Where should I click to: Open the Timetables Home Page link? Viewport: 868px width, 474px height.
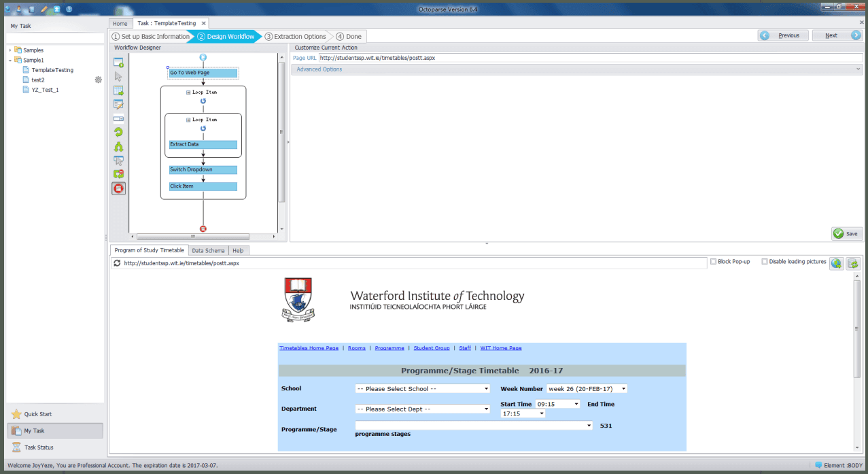pos(309,348)
